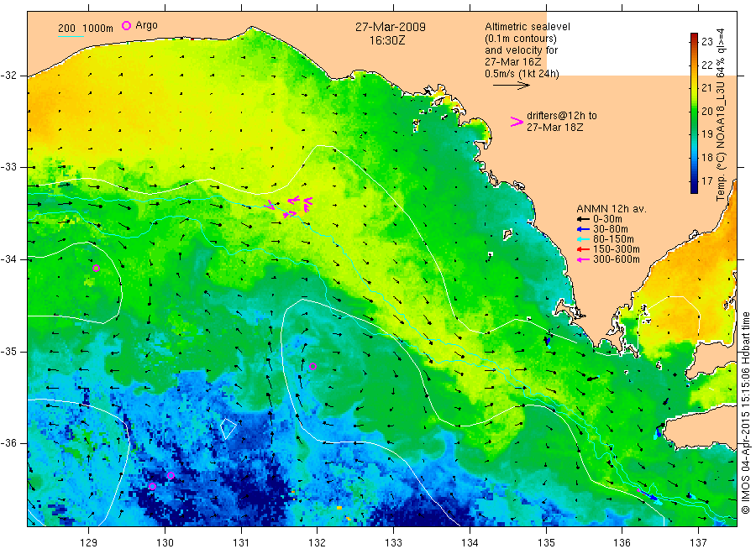Click the -33 latitude axis label
The image size is (756, 554).
[x=8, y=167]
